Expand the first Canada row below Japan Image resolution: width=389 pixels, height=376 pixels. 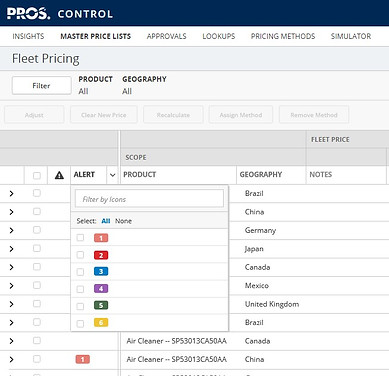pos(12,267)
